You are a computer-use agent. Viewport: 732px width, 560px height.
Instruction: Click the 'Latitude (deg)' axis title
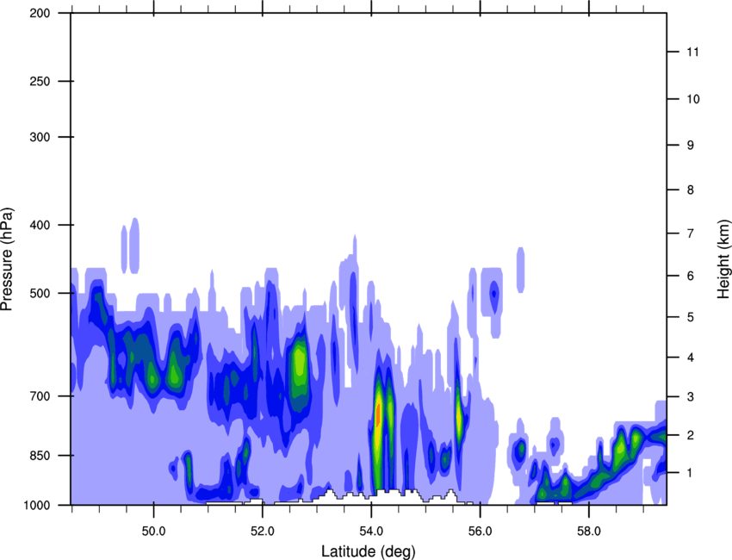click(368, 551)
